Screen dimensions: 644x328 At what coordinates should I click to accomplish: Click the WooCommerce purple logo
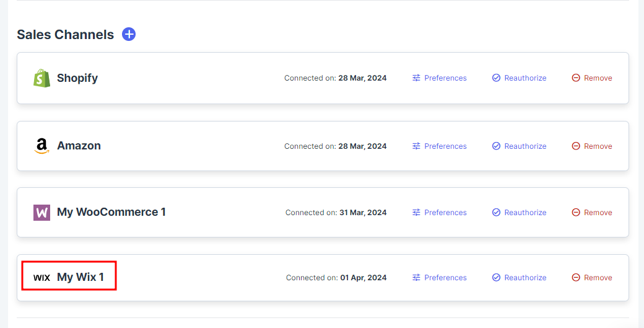click(x=41, y=213)
